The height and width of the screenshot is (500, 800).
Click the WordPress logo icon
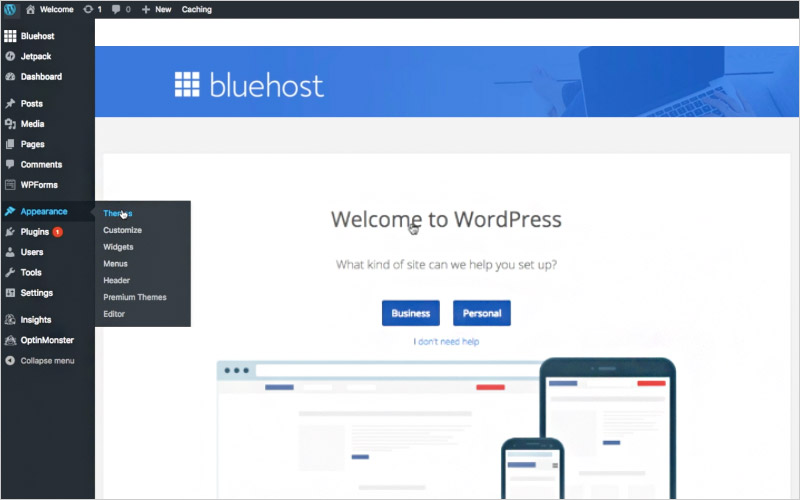pos(10,9)
